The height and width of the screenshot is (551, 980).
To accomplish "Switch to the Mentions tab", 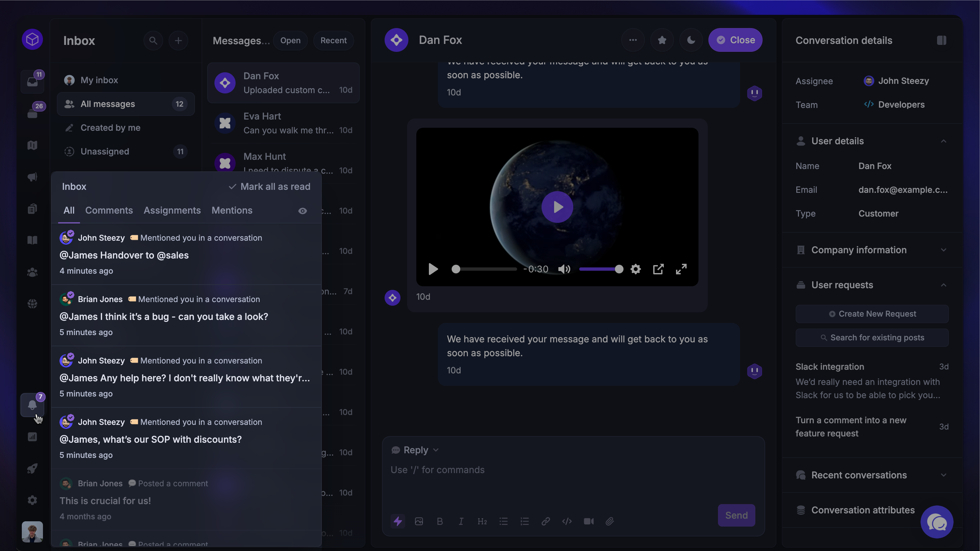I will click(232, 210).
